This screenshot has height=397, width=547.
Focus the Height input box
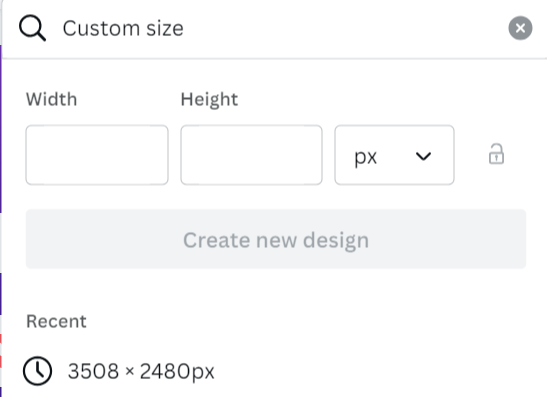pos(252,155)
